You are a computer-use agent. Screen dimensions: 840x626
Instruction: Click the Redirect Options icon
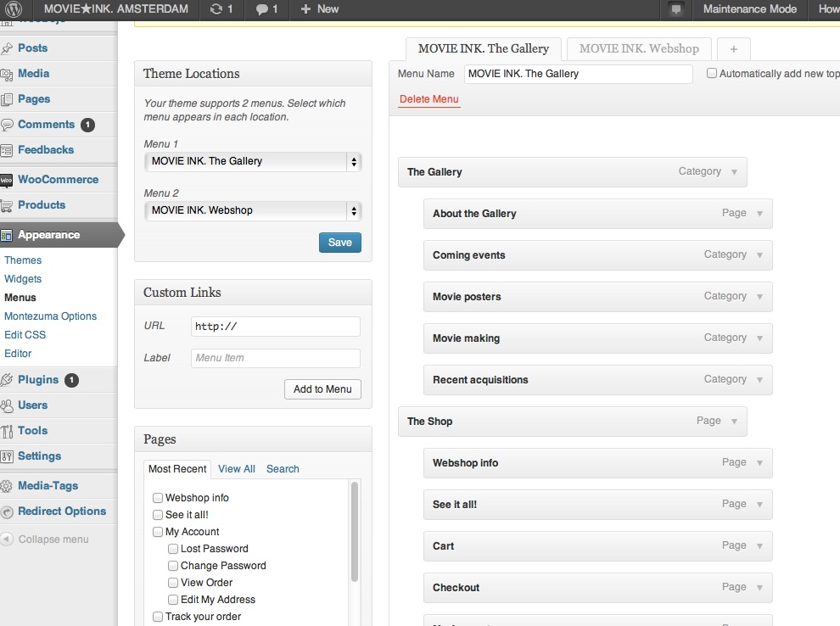click(x=7, y=511)
